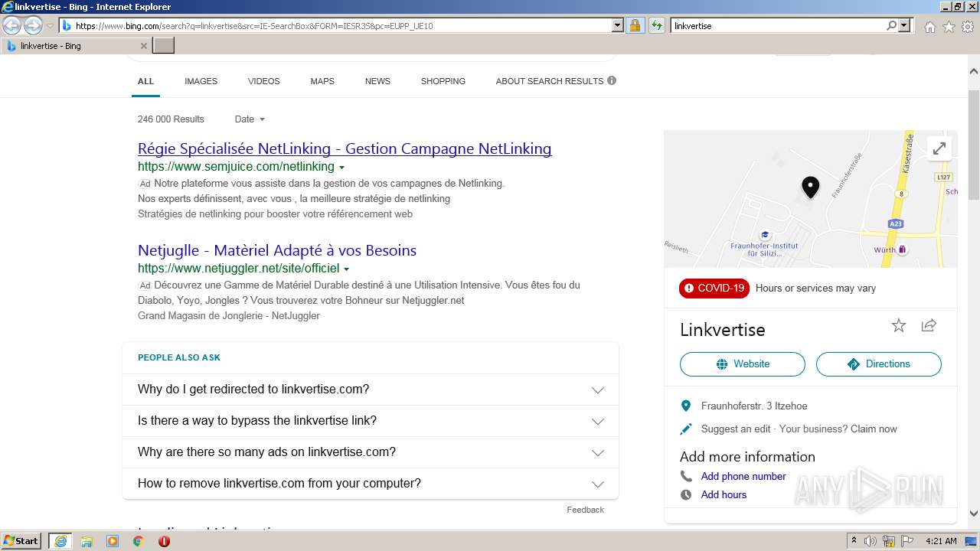Image resolution: width=980 pixels, height=551 pixels.
Task: Click 'Fraunhoferstr. 3 Itzehoe' address text
Action: [x=754, y=406]
